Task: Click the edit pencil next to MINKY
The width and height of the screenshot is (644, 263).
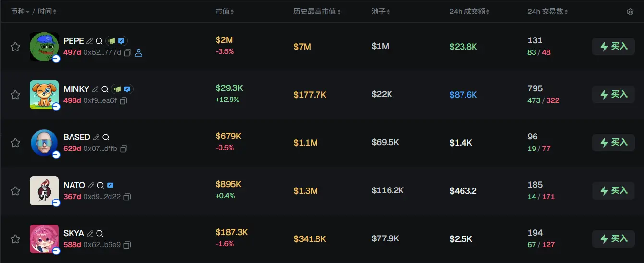Action: click(x=96, y=89)
